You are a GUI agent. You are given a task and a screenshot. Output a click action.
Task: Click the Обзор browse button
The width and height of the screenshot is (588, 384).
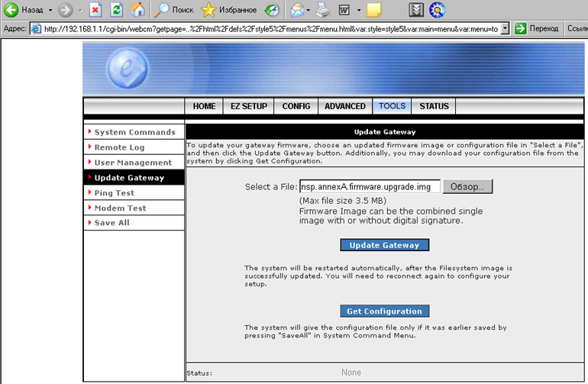[467, 186]
